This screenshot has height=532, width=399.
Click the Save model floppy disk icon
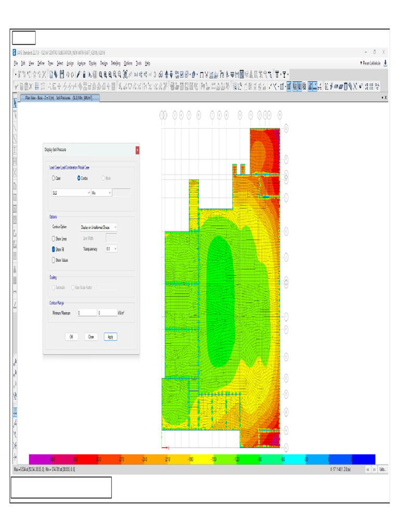tap(62, 75)
